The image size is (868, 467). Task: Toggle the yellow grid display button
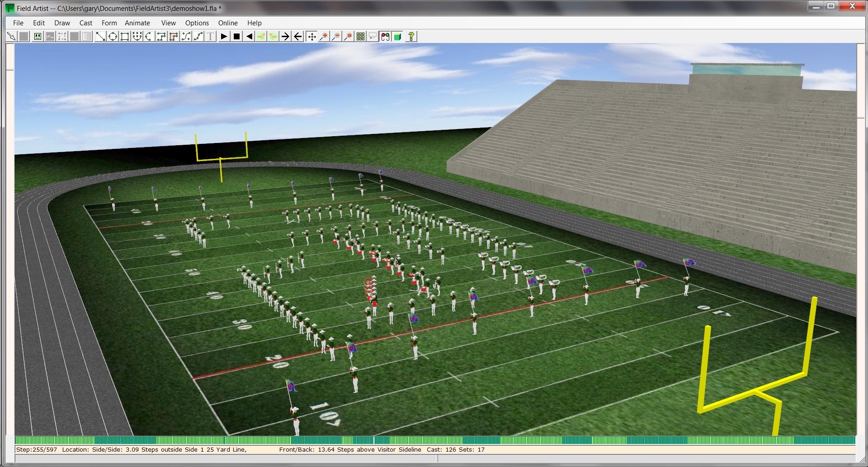click(360, 37)
